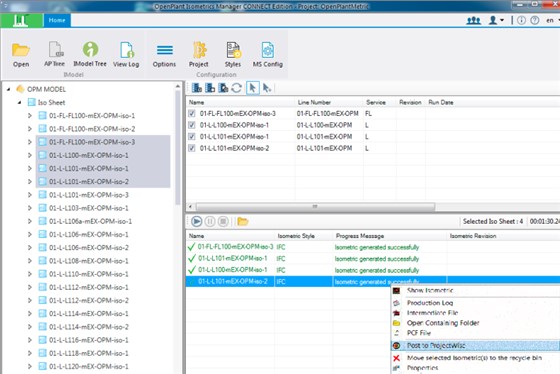Uncheck 01-FL-FL100-mEX-OPM-iso-3 in sheet list
Viewport: 560px width, 374px height.
coord(192,114)
